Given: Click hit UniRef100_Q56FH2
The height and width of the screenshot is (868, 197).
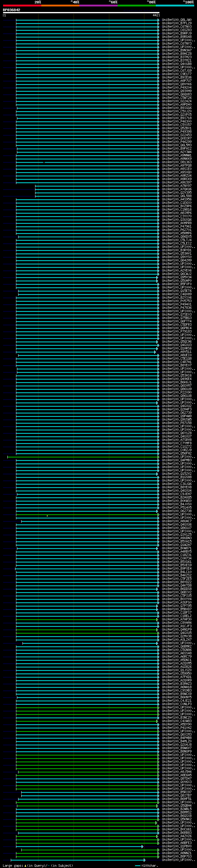Looking at the screenshot, I should coord(176,454).
